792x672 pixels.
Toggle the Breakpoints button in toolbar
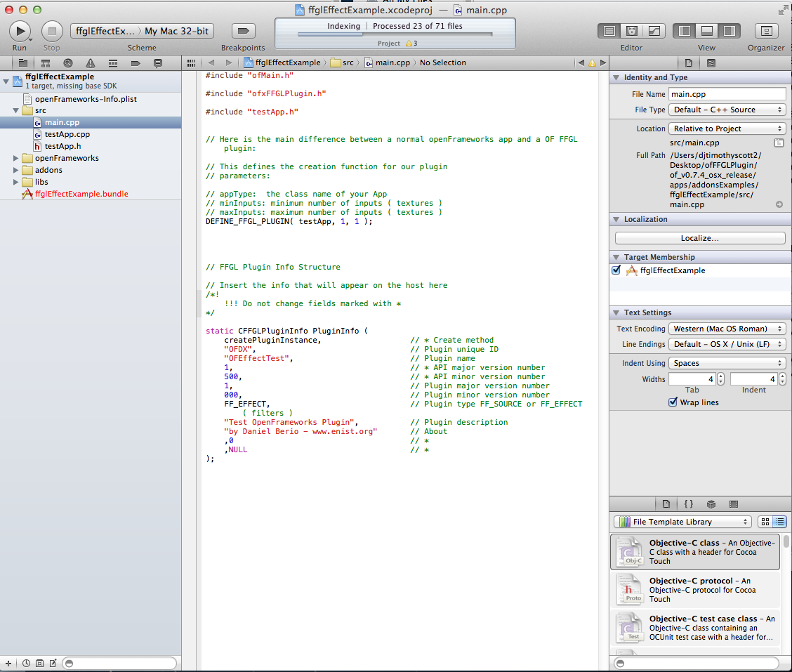tap(243, 31)
